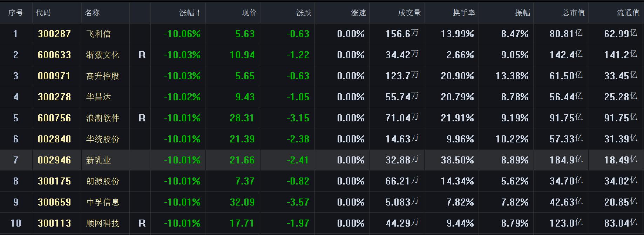Open the stock named 华统股份
Viewport: 644px width, 235px height.
click(x=103, y=139)
